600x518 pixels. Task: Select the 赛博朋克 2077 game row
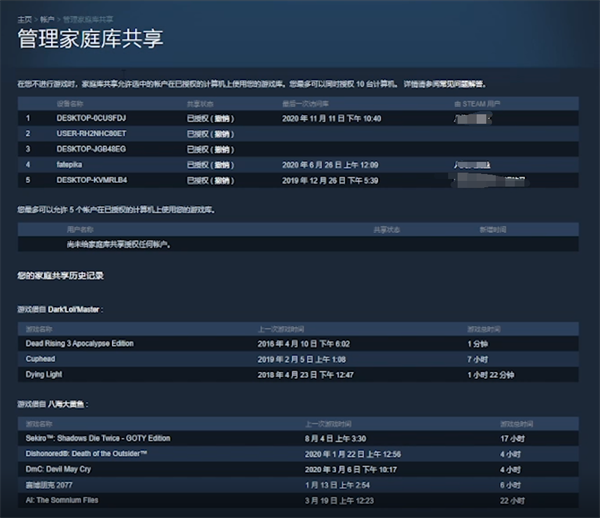[298, 485]
